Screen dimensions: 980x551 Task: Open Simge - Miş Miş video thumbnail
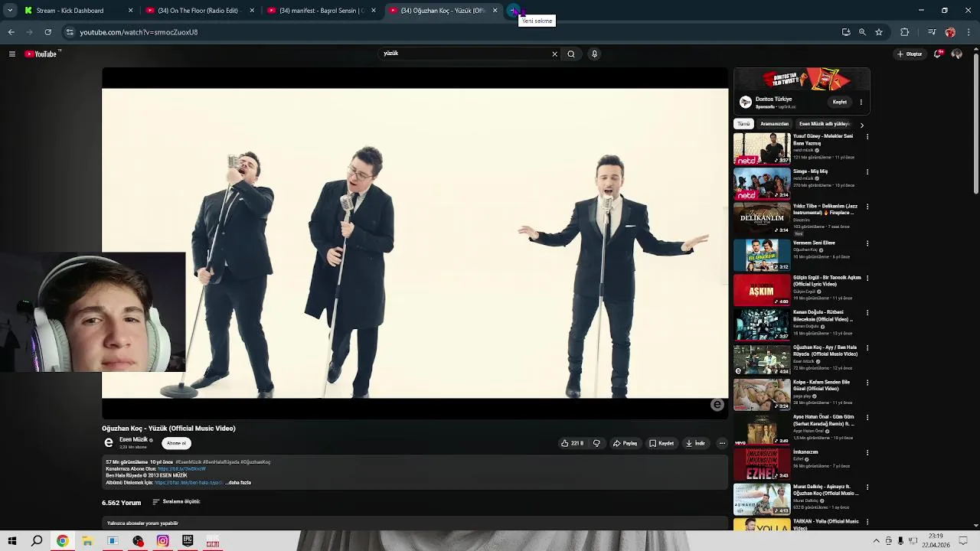[x=762, y=184]
